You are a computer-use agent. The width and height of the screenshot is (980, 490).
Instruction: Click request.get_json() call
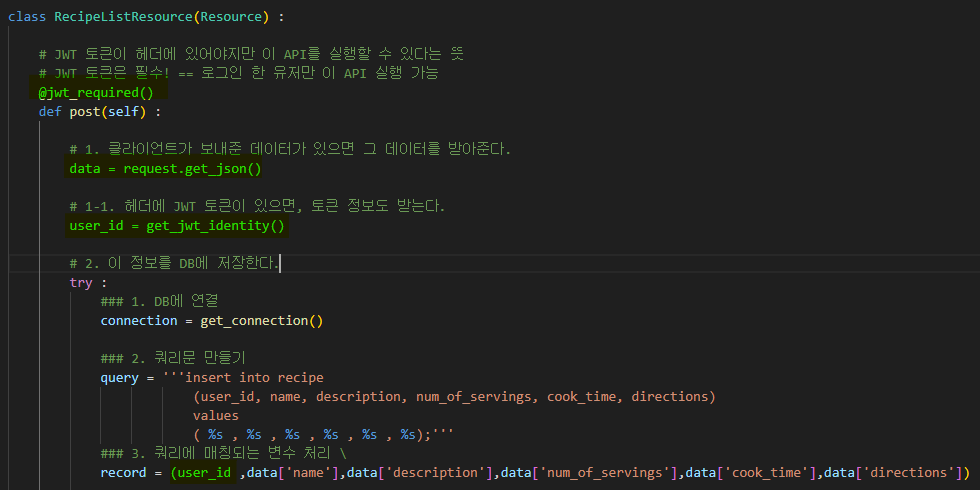pyautogui.click(x=192, y=169)
